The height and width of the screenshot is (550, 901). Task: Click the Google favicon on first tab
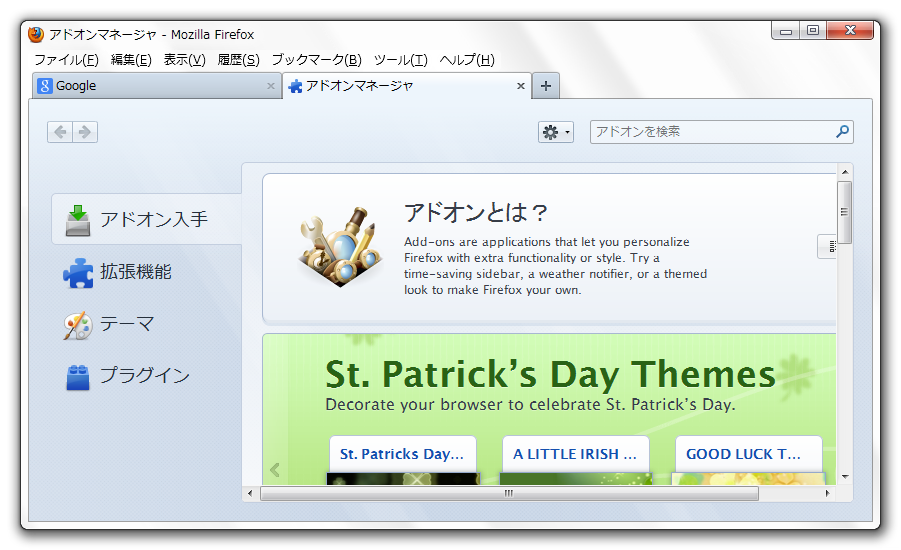click(x=45, y=86)
